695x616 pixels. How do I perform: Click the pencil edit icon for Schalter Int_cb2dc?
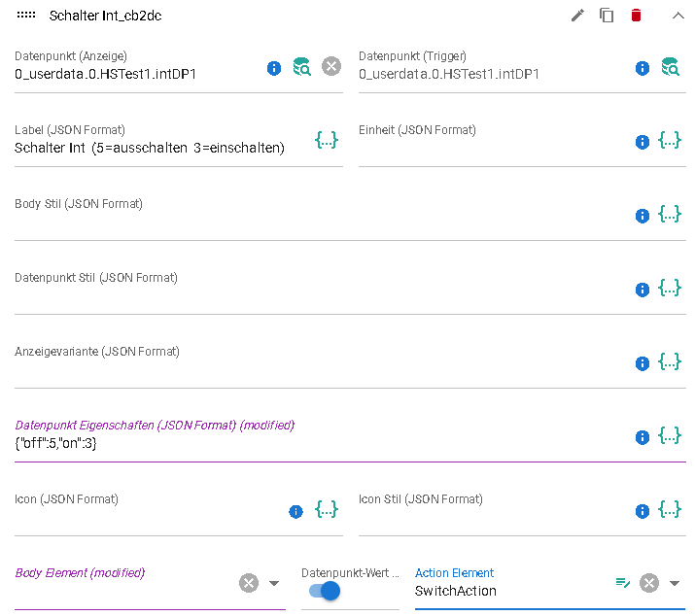577,16
